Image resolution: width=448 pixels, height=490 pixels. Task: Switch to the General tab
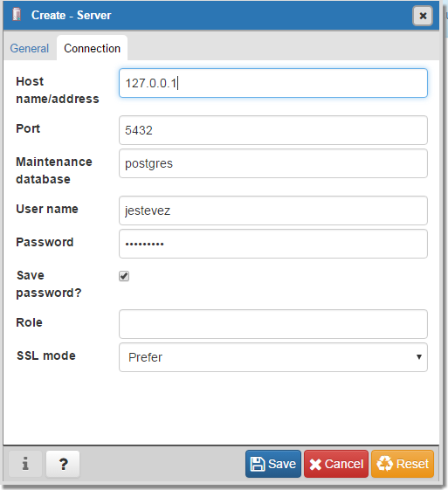pyautogui.click(x=30, y=48)
